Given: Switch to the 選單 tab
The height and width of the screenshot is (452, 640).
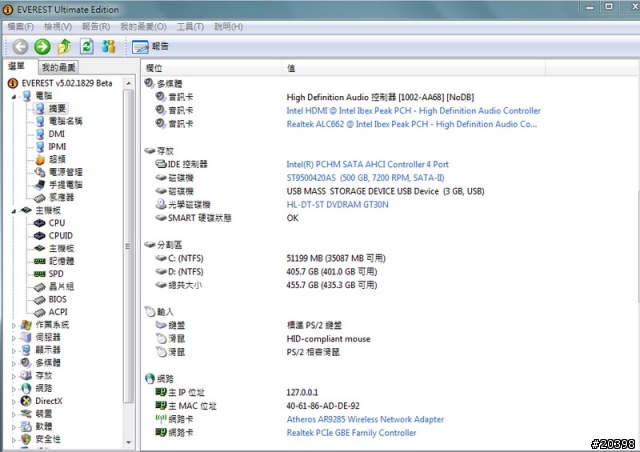Looking at the screenshot, I should click(17, 66).
